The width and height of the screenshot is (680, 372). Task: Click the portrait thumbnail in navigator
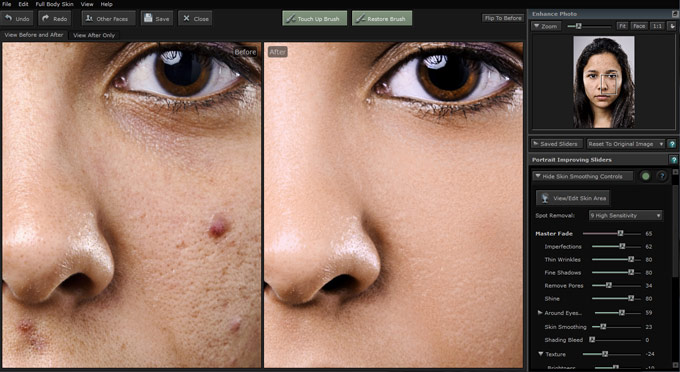click(x=604, y=82)
